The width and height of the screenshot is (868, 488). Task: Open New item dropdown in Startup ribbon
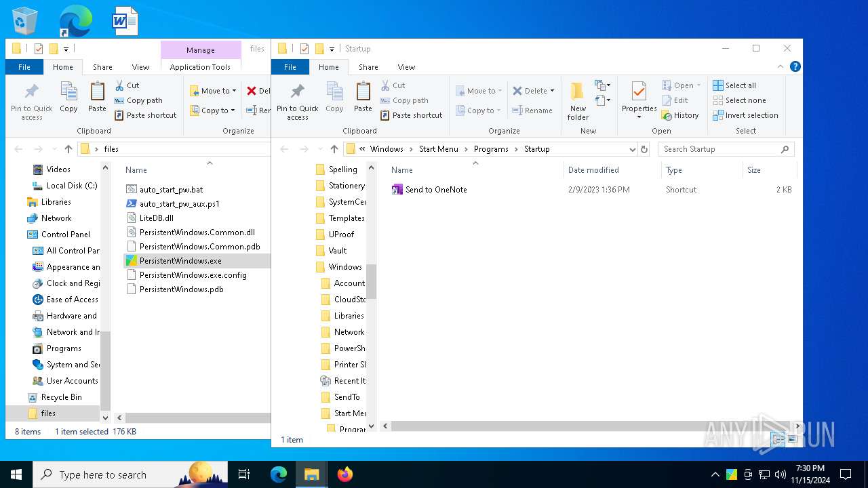point(601,85)
